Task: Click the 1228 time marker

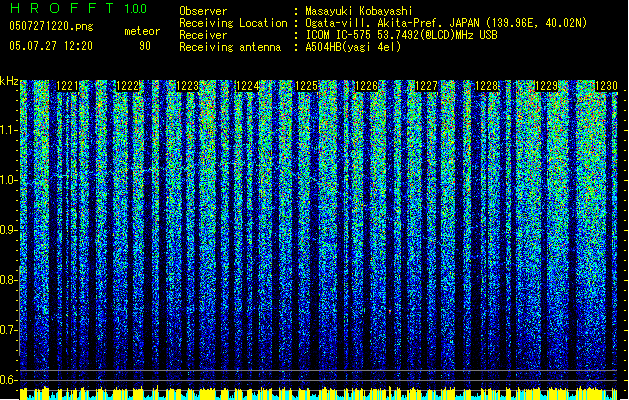Action: coord(486,86)
